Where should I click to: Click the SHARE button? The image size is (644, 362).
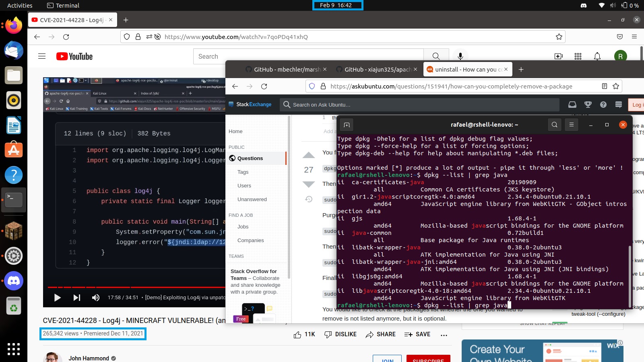point(381,335)
